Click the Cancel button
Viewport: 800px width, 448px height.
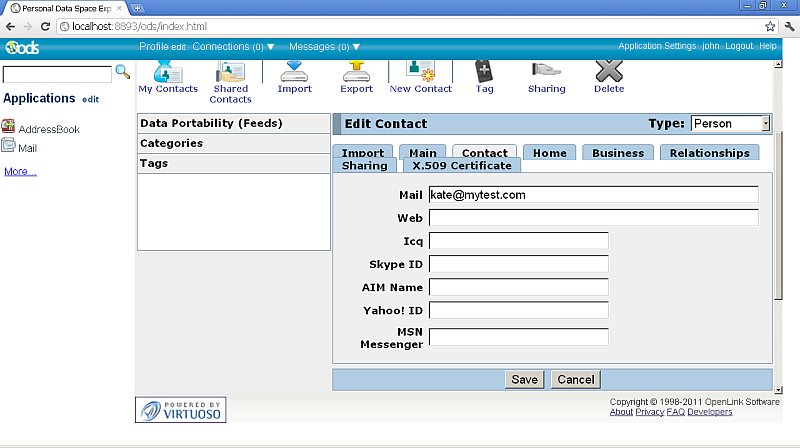coord(575,379)
